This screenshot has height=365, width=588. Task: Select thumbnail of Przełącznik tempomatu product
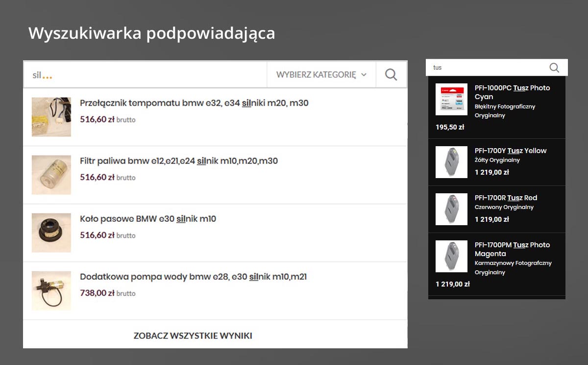[51, 117]
